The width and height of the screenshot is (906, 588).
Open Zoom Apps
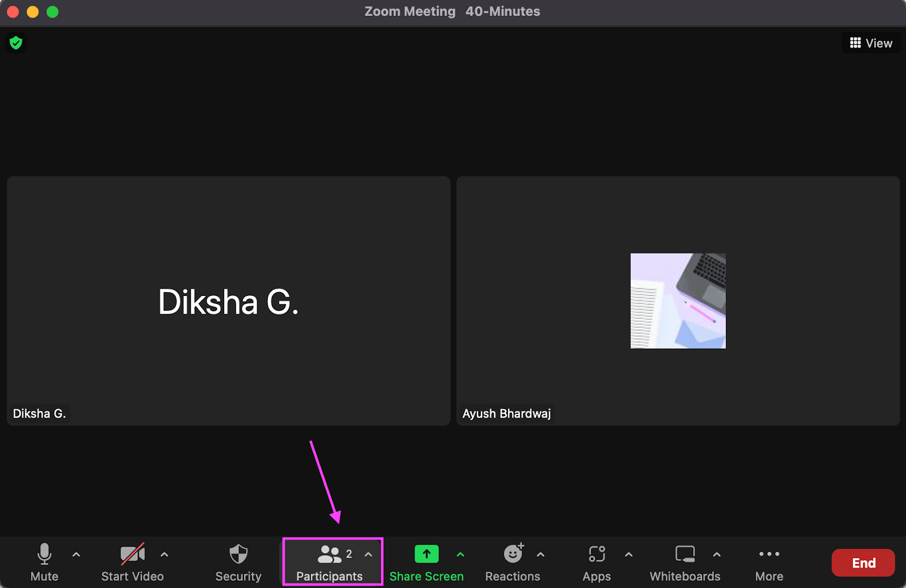[596, 561]
